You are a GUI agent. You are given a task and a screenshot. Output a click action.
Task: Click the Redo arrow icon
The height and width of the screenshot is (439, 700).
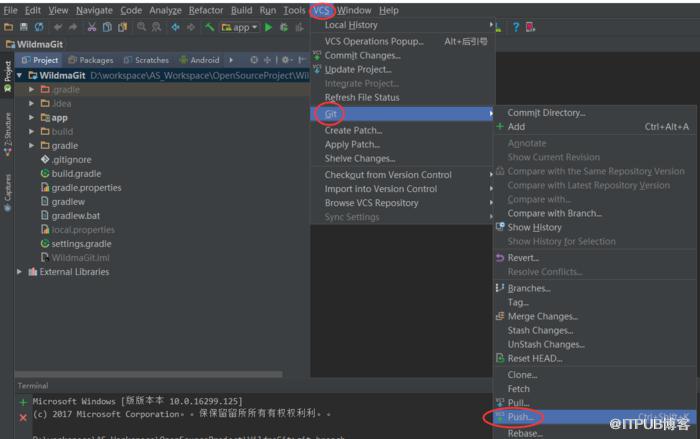tap(72, 27)
